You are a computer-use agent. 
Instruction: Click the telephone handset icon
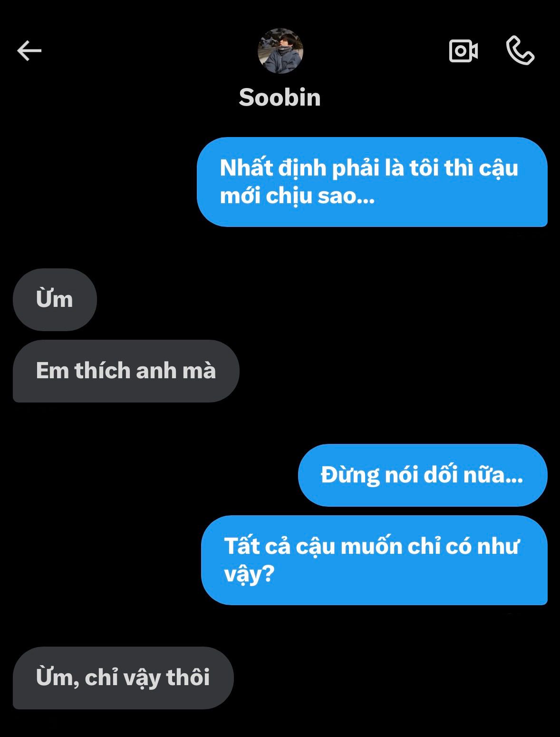click(x=520, y=50)
